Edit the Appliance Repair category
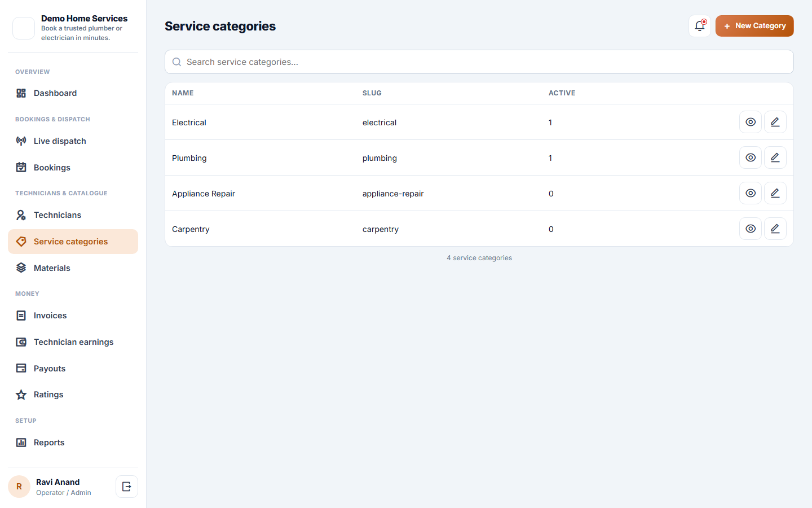Image resolution: width=812 pixels, height=508 pixels. (x=775, y=193)
